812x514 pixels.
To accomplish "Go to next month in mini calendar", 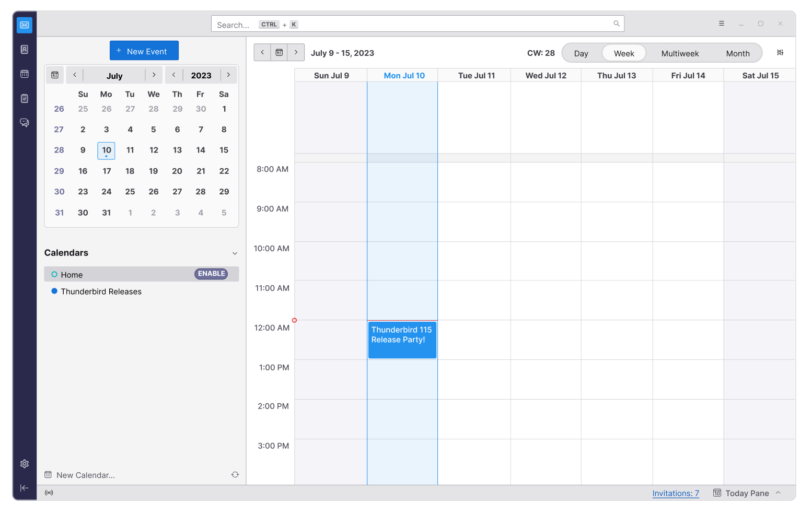I will click(154, 75).
